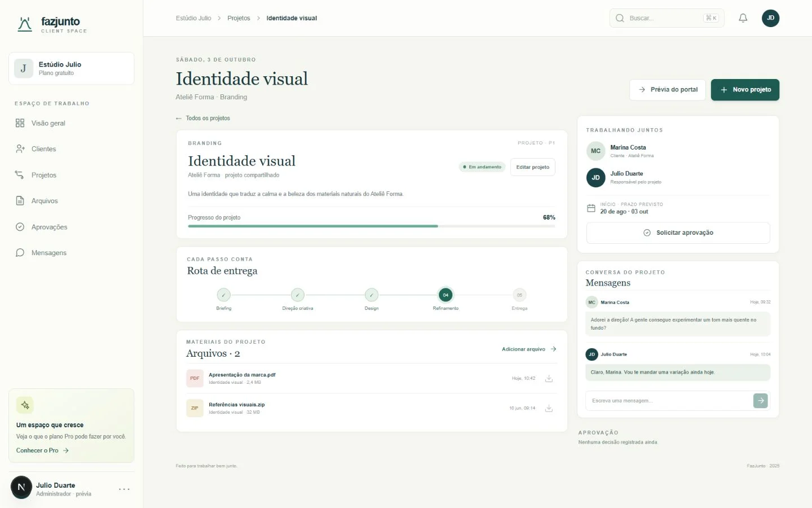
Task: Open Visão geral in the sidebar
Action: point(72,123)
